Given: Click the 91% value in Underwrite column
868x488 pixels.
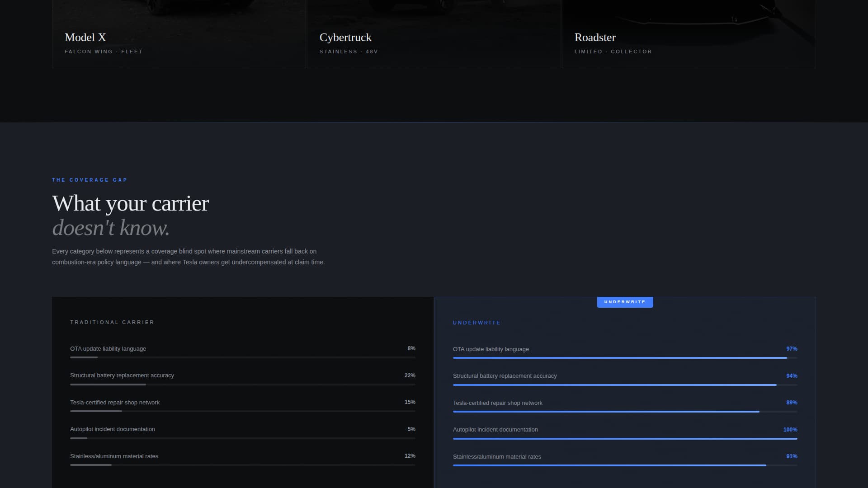Looking at the screenshot, I should (x=792, y=456).
